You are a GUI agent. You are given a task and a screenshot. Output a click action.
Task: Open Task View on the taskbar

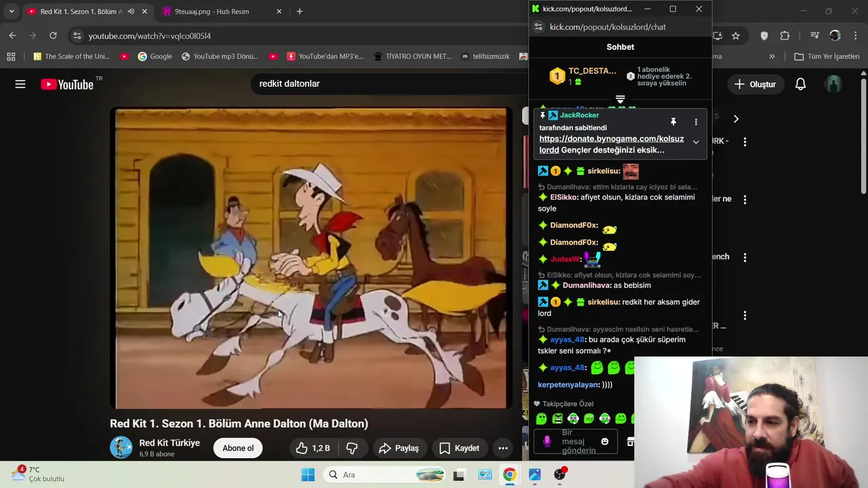[x=458, y=474]
